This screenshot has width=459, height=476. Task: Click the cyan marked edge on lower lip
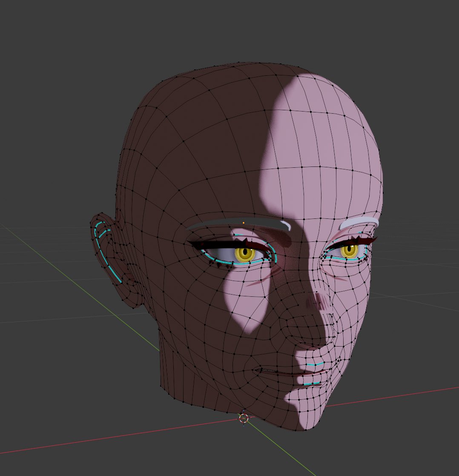click(312, 384)
